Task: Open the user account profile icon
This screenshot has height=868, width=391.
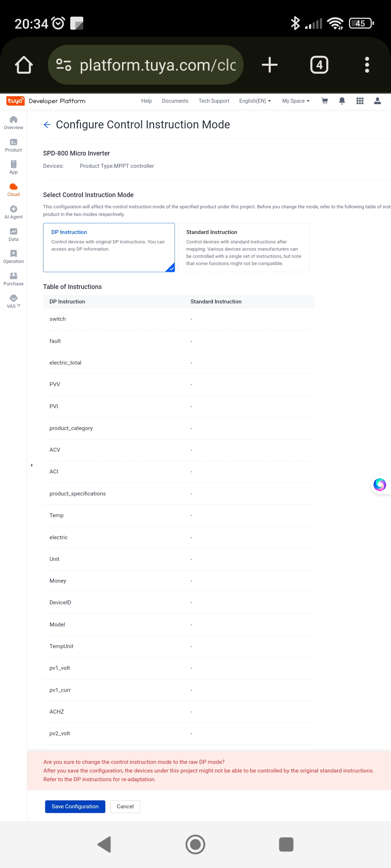Action: pyautogui.click(x=377, y=101)
